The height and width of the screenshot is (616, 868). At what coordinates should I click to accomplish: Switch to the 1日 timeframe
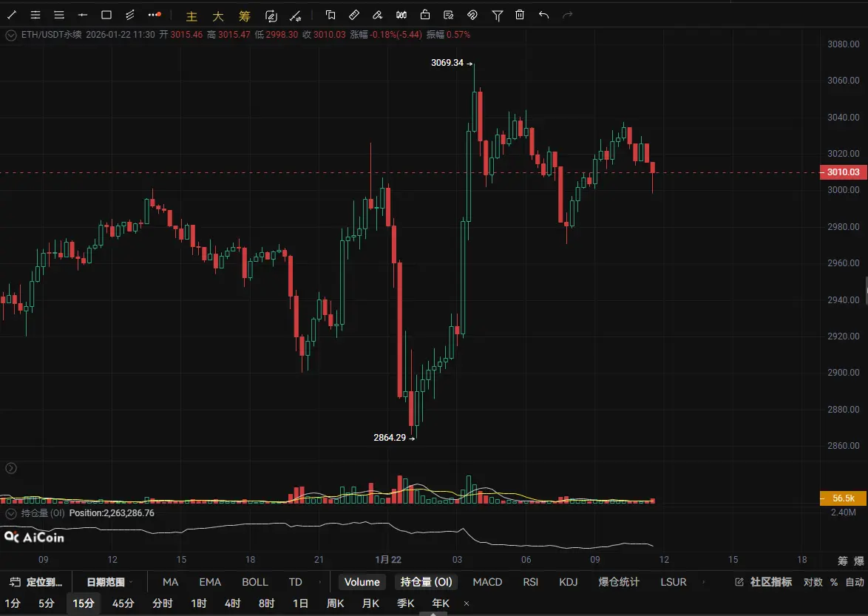[x=301, y=603]
